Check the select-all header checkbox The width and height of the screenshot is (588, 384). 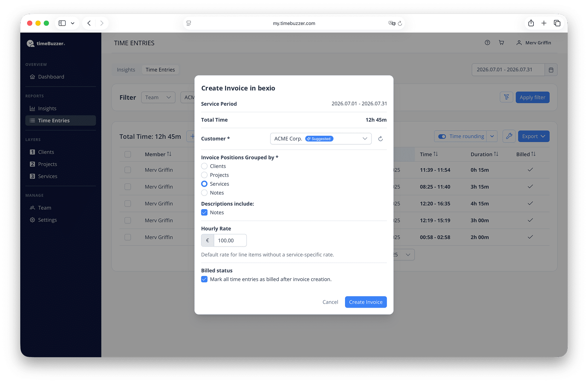128,154
